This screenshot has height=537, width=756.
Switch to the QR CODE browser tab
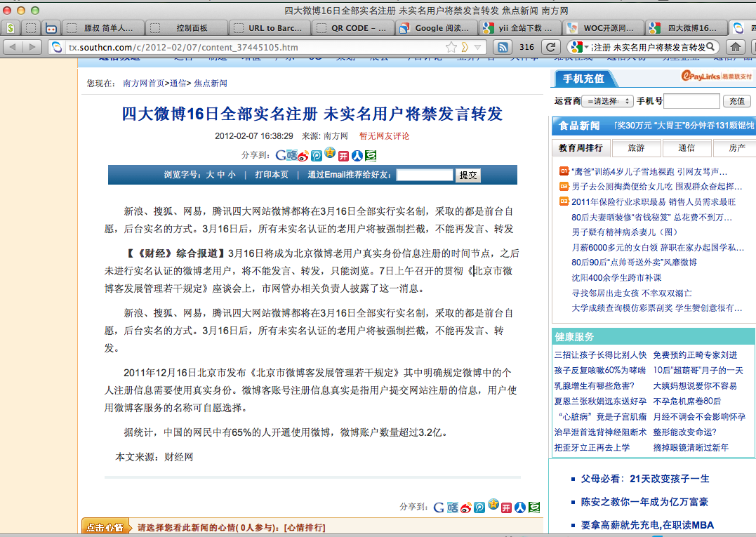tap(353, 28)
